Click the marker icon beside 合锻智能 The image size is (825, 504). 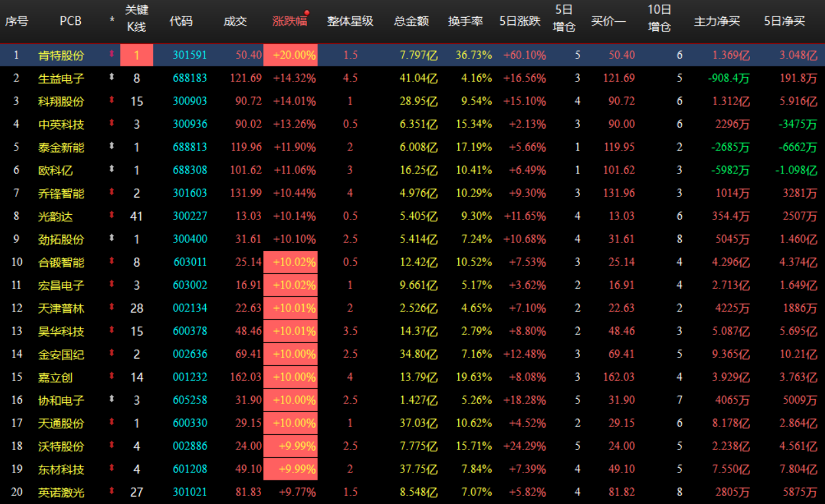pyautogui.click(x=112, y=262)
